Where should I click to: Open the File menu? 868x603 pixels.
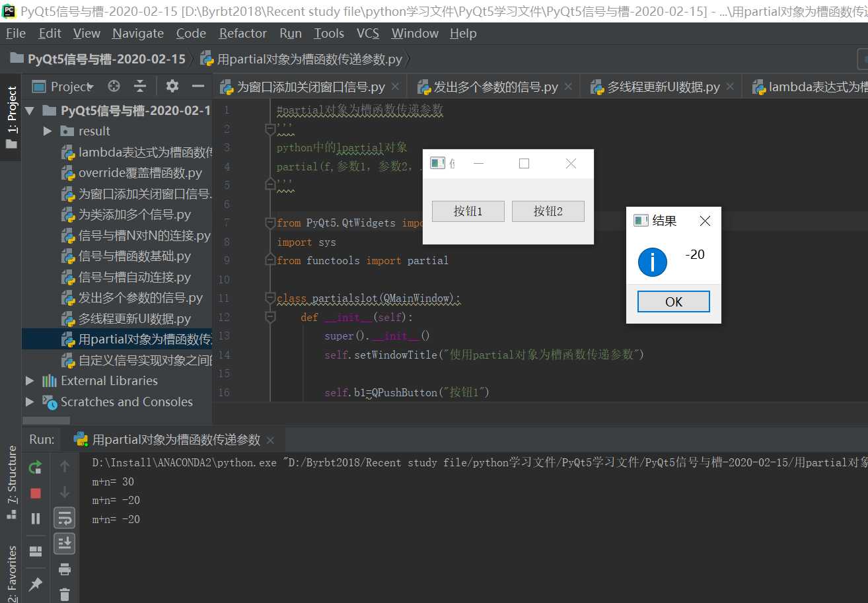click(16, 33)
